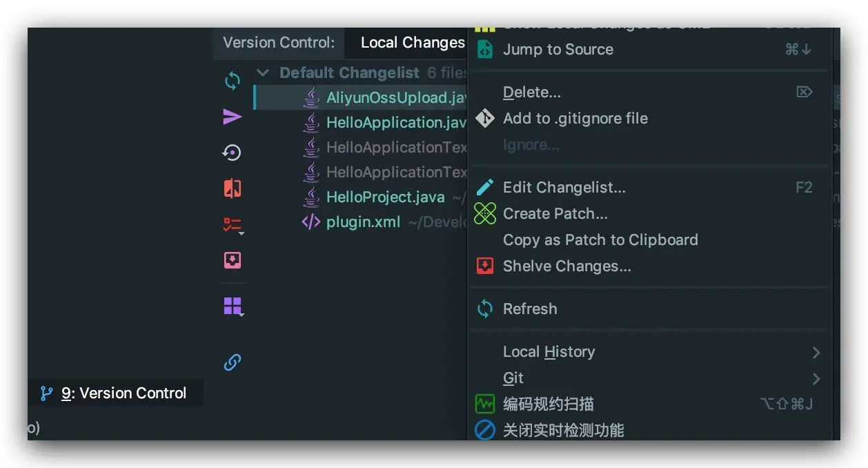Collapse the Default Changelist tree node
Viewport: 868px width, 468px height.
pyautogui.click(x=263, y=73)
